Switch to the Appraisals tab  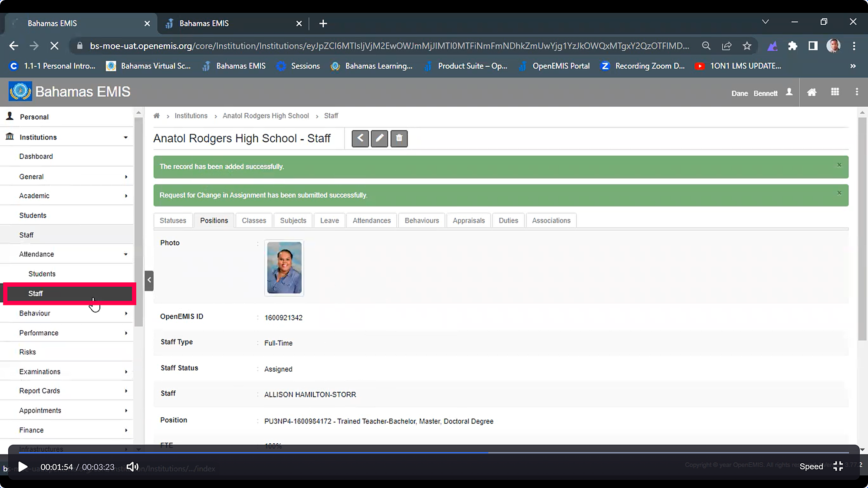point(469,220)
